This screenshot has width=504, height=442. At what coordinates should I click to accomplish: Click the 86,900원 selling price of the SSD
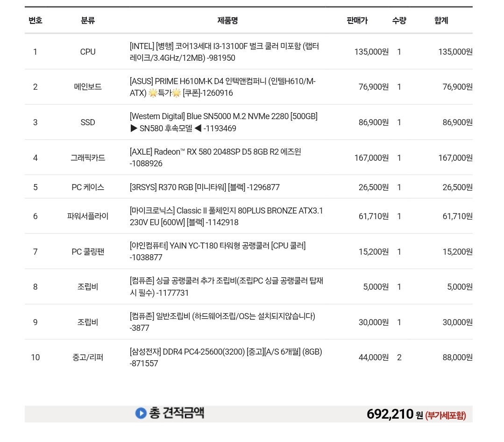374,122
